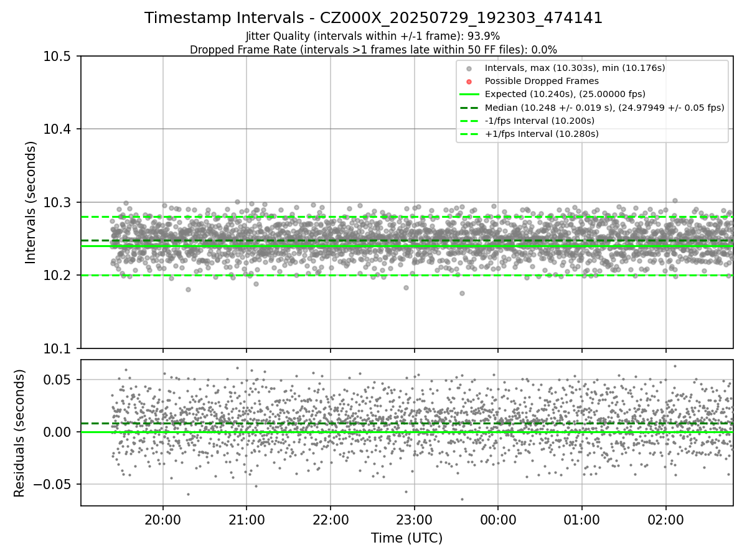Click the gray marker icon in the legend
The width and height of the screenshot is (747, 560).
click(469, 68)
